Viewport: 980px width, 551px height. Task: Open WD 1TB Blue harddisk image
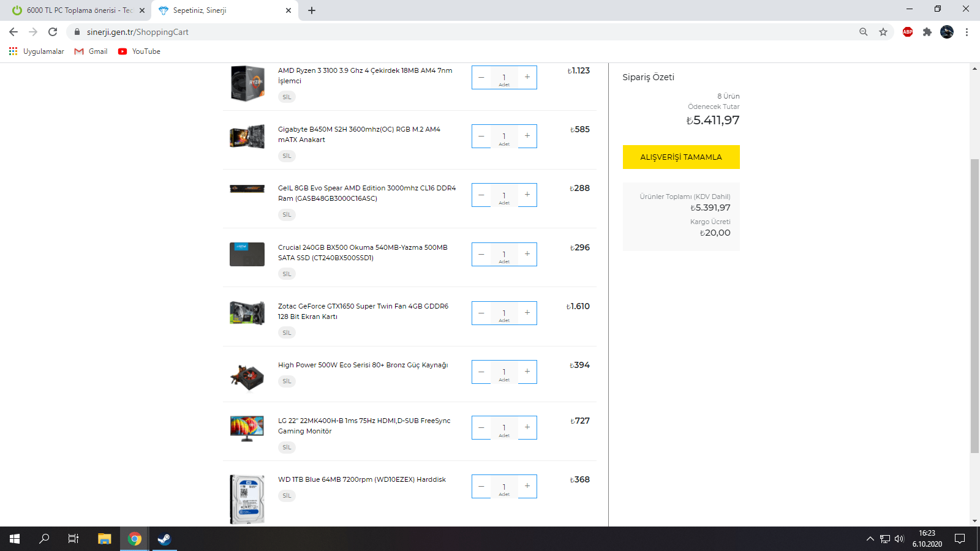247,500
